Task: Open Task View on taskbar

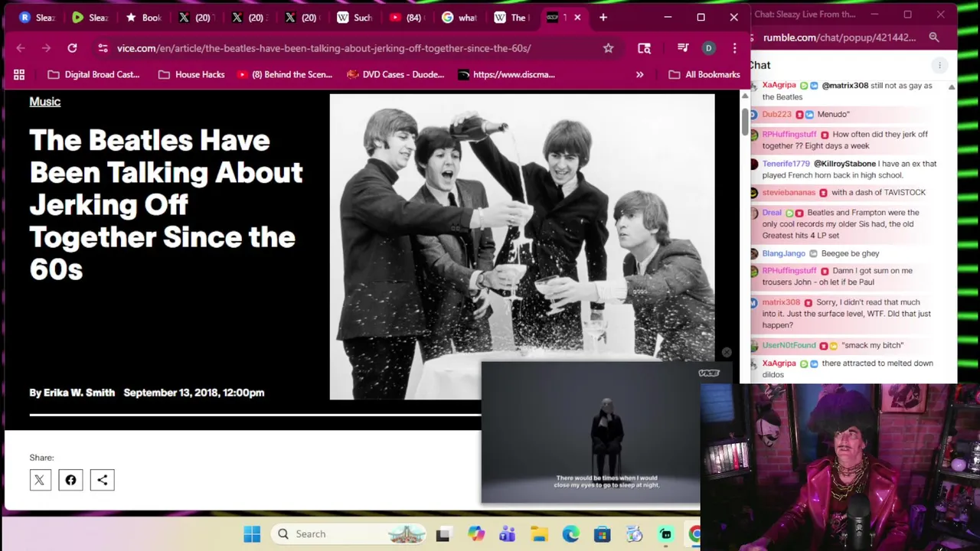Action: [443, 534]
